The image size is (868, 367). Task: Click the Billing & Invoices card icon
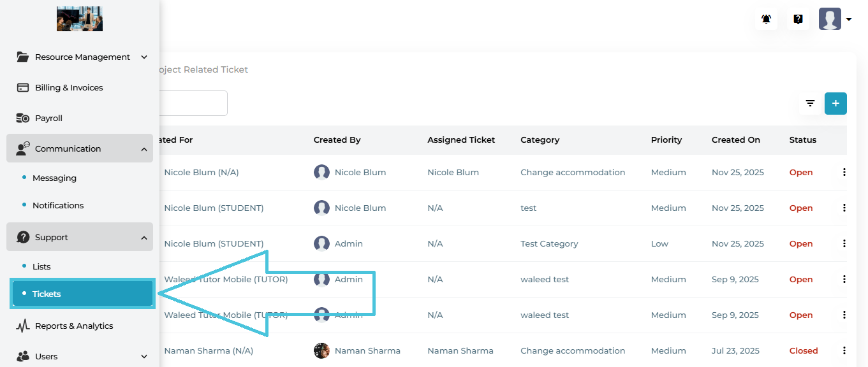point(23,87)
